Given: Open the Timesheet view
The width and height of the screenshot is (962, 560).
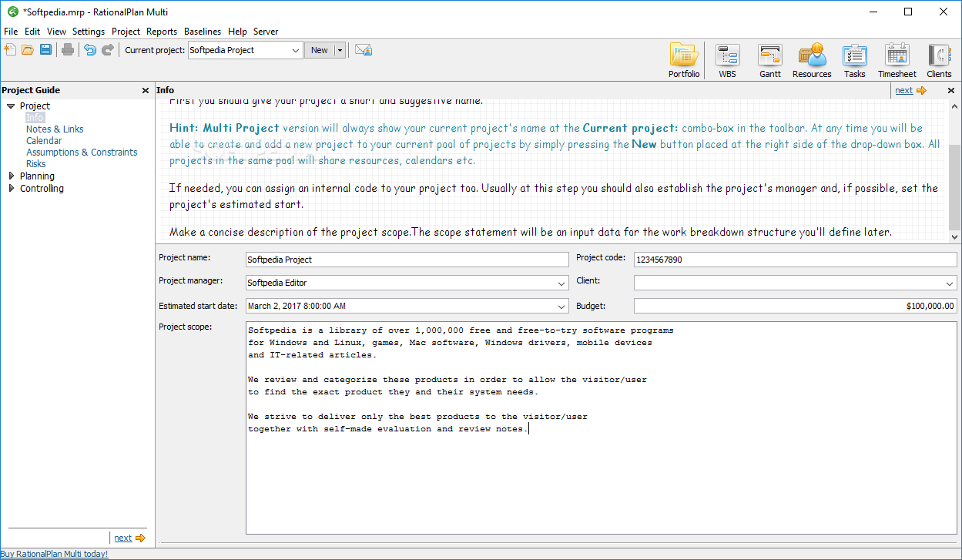Looking at the screenshot, I should coord(897,61).
